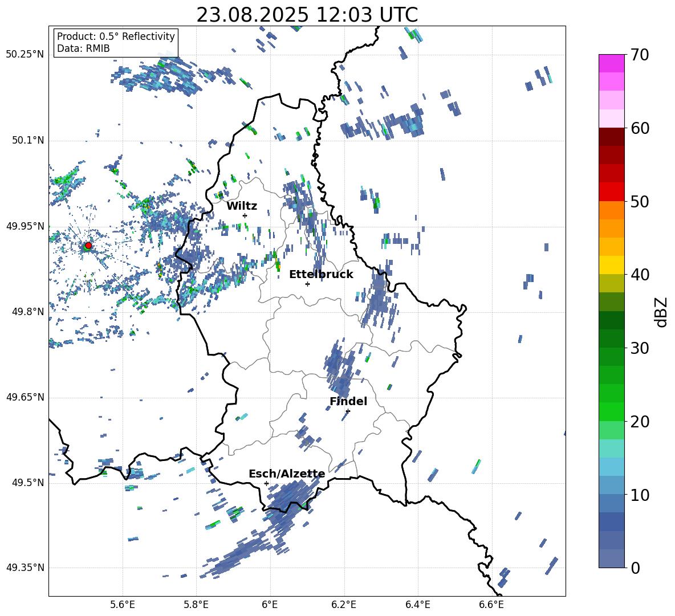This screenshot has width=675, height=616.
Task: Click the 49.65°N latitude label
Action: [x=25, y=397]
